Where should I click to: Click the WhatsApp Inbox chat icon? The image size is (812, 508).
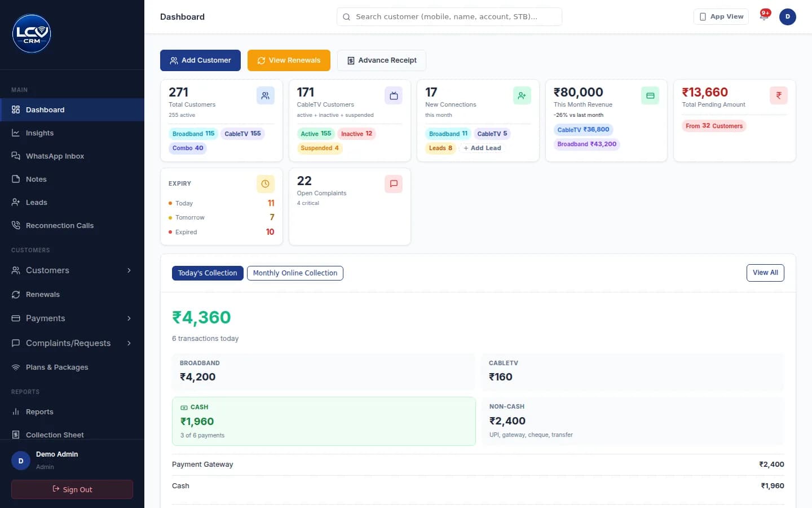16,156
